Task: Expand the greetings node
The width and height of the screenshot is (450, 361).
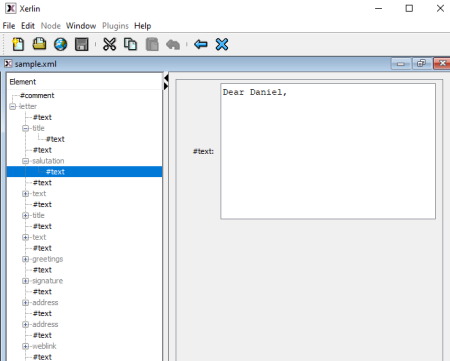Action: pos(25,259)
